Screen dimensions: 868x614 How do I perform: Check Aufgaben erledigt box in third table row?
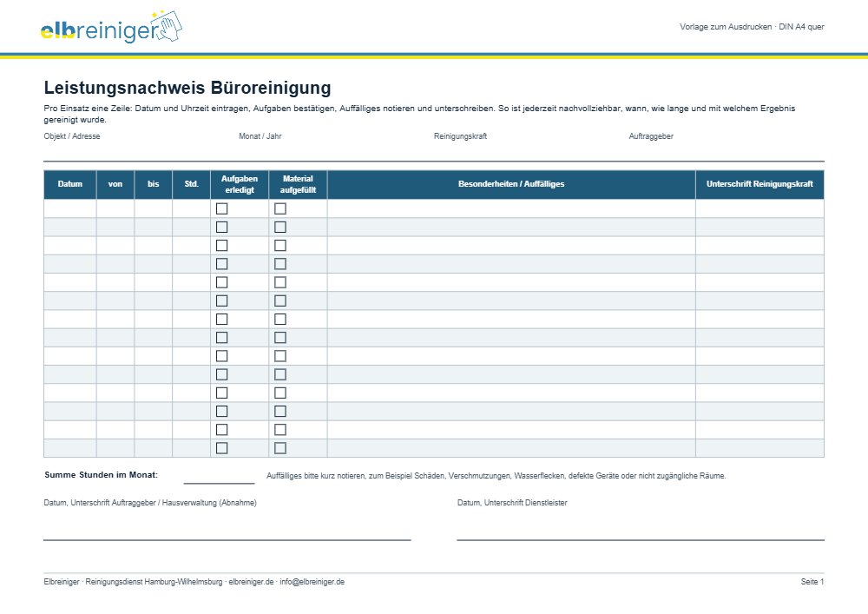tap(221, 245)
